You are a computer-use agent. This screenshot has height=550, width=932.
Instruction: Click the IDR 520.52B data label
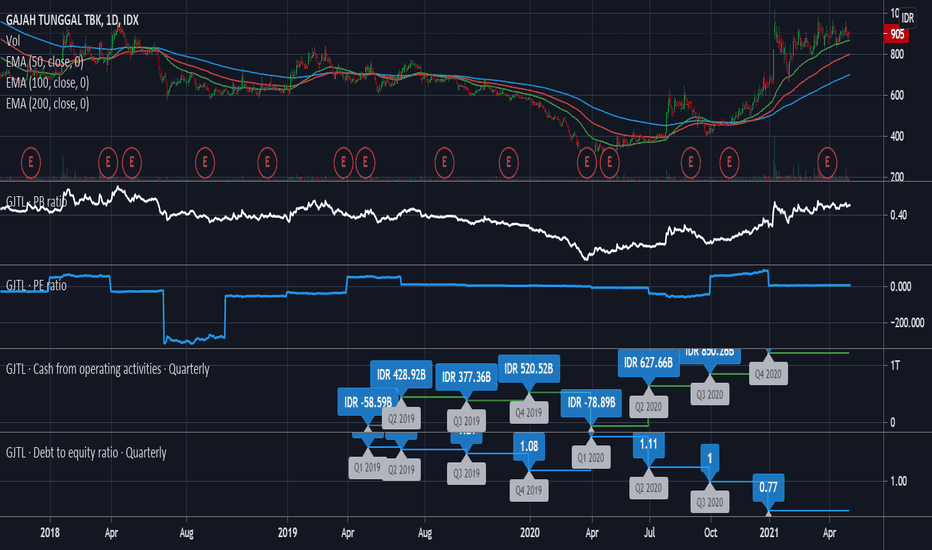click(x=528, y=369)
